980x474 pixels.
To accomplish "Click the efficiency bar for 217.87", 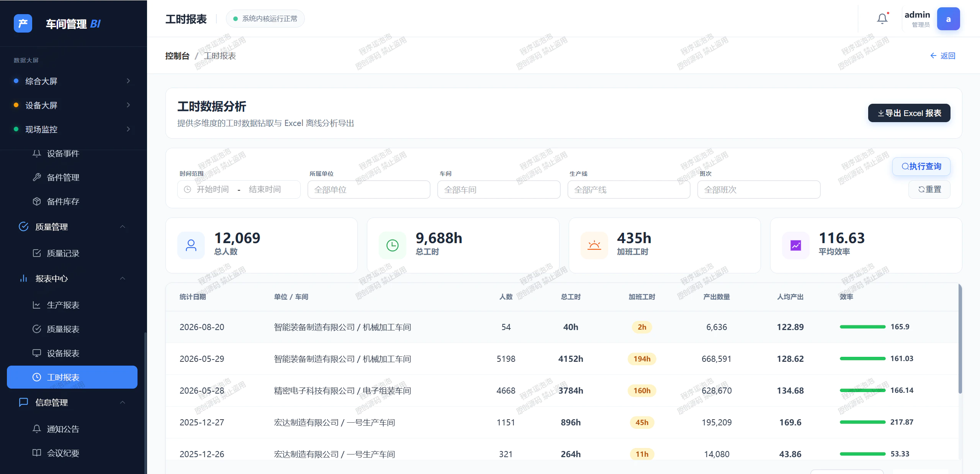I will (x=862, y=422).
